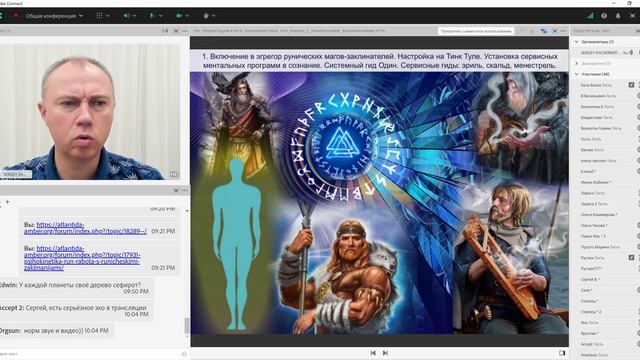Viewport: 640px width, 360px height.
Task: Click the video pod pause icon
Action: click(x=165, y=31)
